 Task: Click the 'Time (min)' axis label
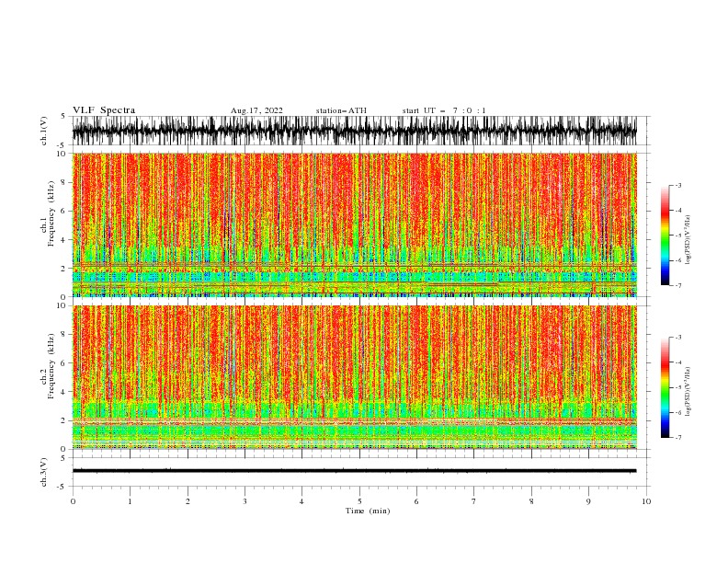tap(368, 511)
